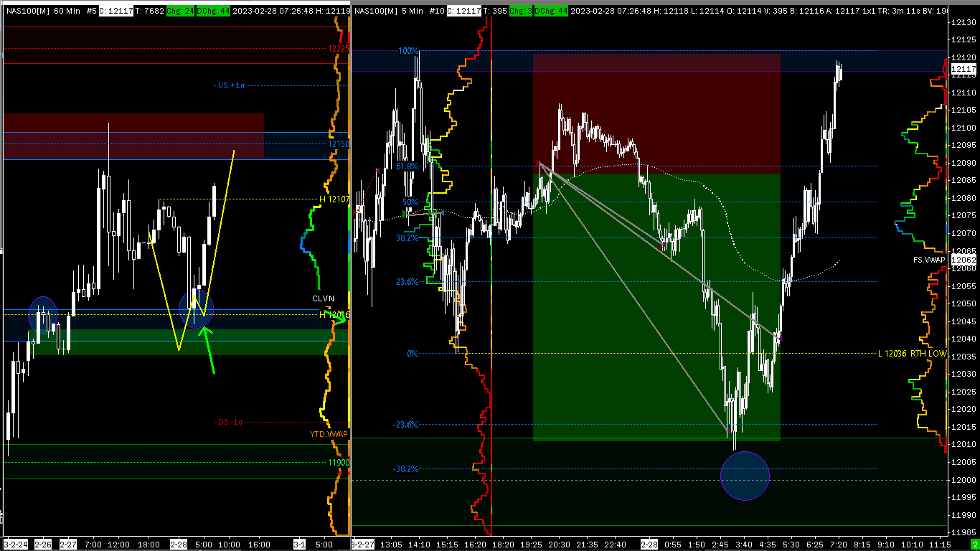Click the 5 Min timeframe label in the header
This screenshot has width=980, height=551.
(x=411, y=11)
